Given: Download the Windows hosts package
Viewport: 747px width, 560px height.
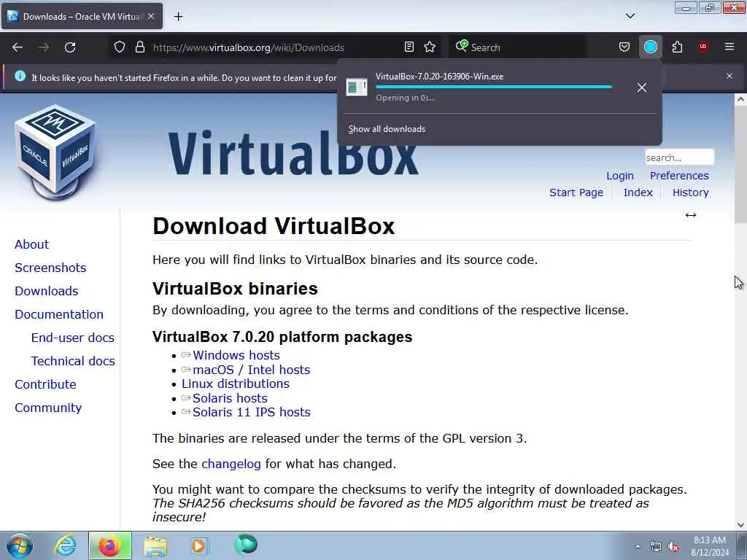Looking at the screenshot, I should pyautogui.click(x=236, y=355).
